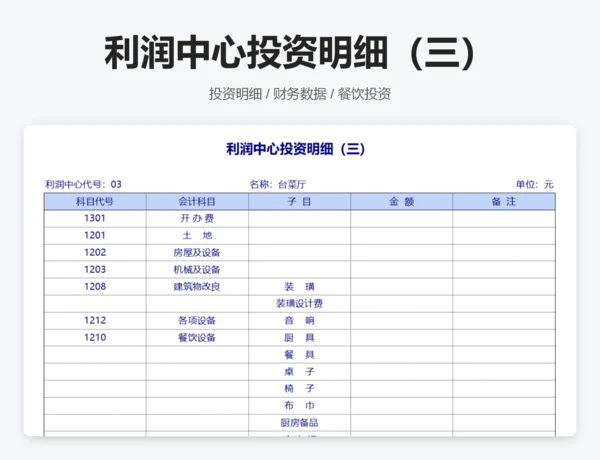Select the 单位: 元 label
Image resolution: width=600 pixels, height=460 pixels.
point(534,184)
